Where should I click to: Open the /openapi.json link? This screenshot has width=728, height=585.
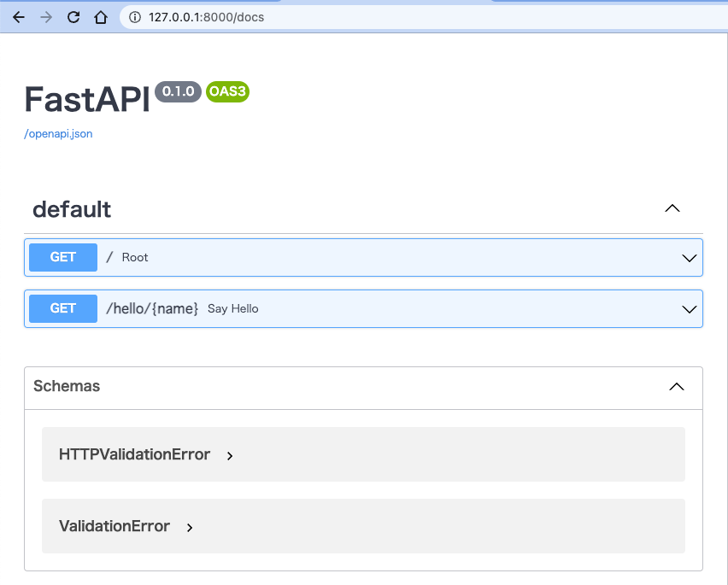(58, 133)
